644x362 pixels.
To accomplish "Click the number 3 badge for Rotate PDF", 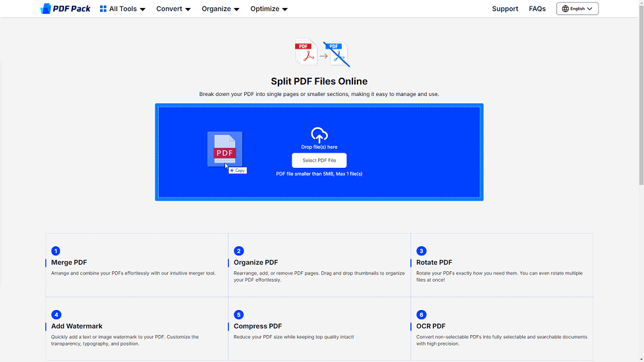I will pyautogui.click(x=421, y=251).
